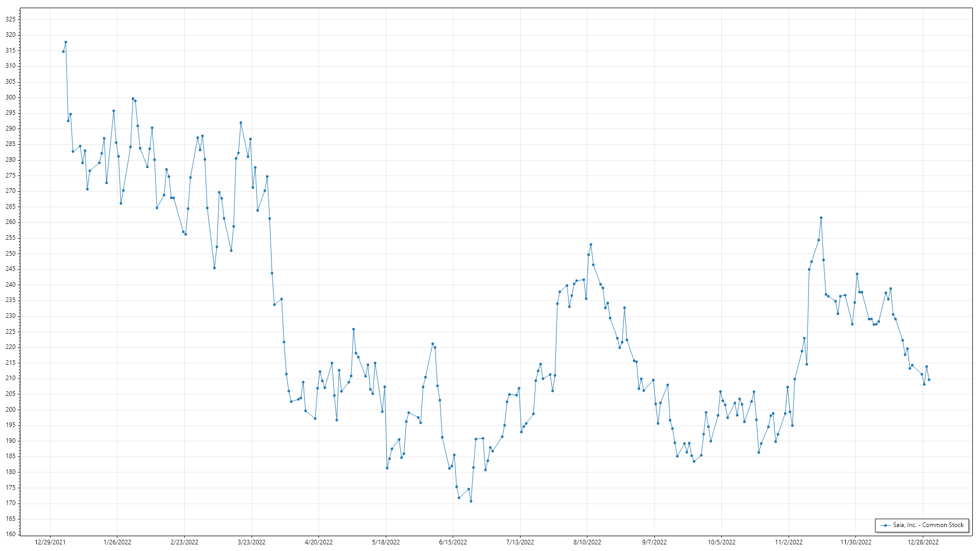This screenshot has height=551, width=980.
Task: Click the 160 value label on y-axis
Action: click(11, 534)
